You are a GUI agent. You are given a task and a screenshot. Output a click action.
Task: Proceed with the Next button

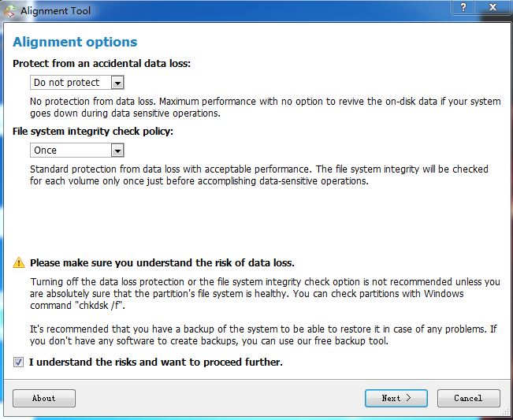point(396,398)
